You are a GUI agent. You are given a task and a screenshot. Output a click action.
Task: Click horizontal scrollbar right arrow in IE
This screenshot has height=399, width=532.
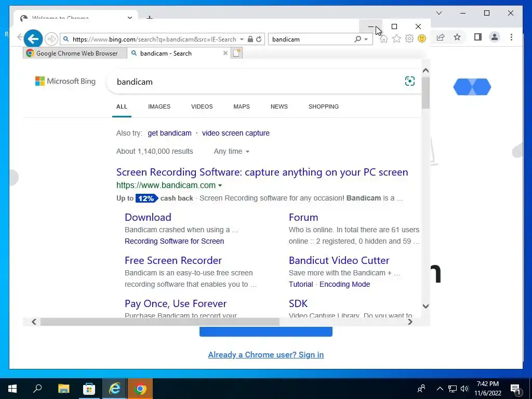(x=410, y=322)
